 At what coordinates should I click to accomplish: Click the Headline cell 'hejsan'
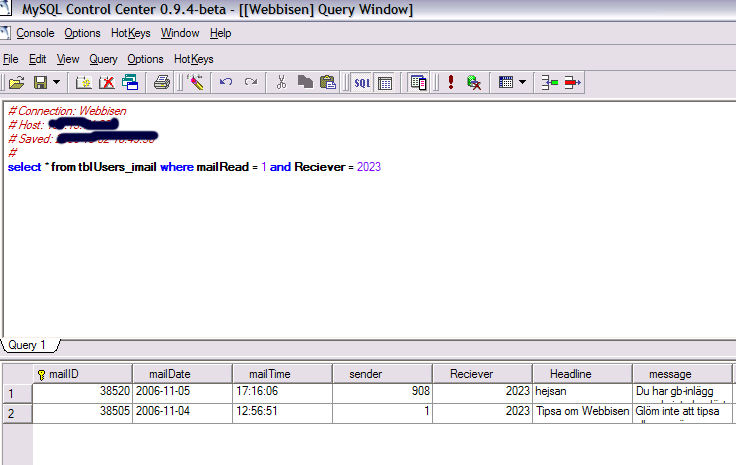coord(583,393)
